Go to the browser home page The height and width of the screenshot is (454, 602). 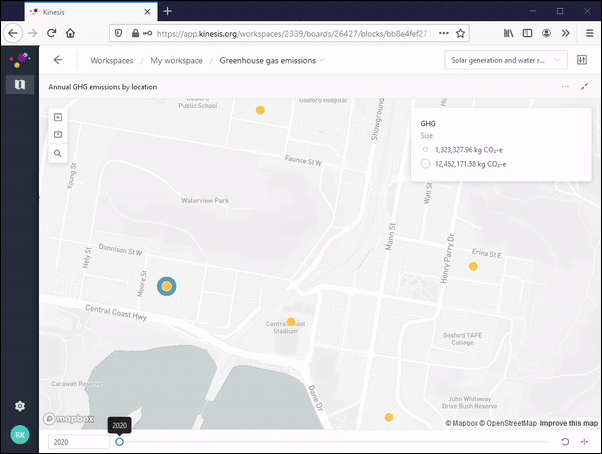coord(70,33)
